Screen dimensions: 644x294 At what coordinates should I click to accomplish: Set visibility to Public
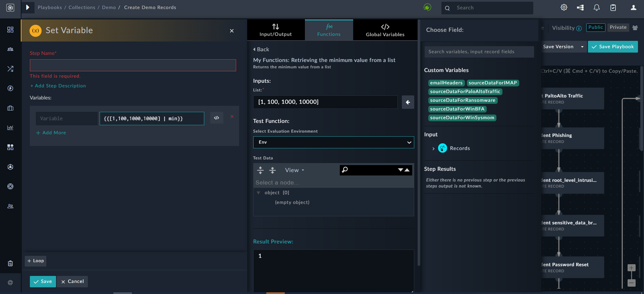(x=595, y=27)
